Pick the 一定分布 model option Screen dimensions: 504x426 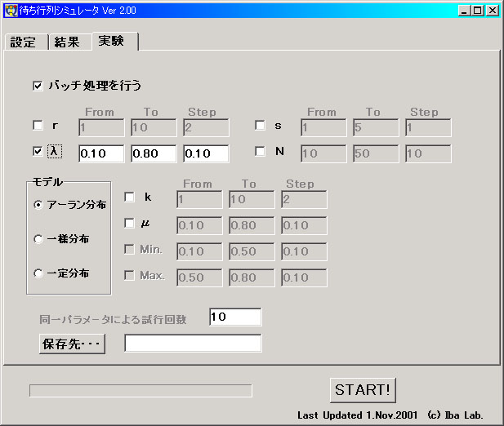[38, 273]
